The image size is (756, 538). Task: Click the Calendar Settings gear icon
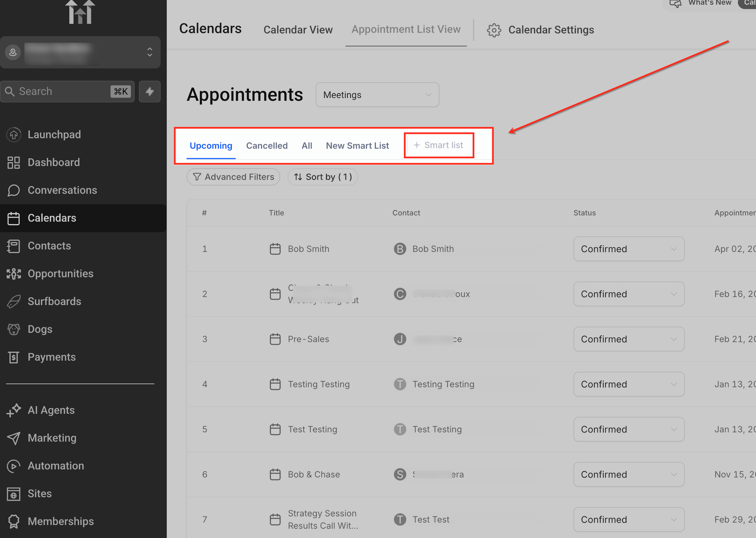494,30
